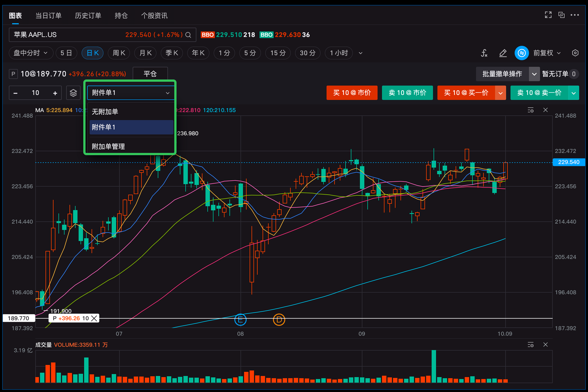Toggle the blue circular quick-trade button

click(x=522, y=53)
